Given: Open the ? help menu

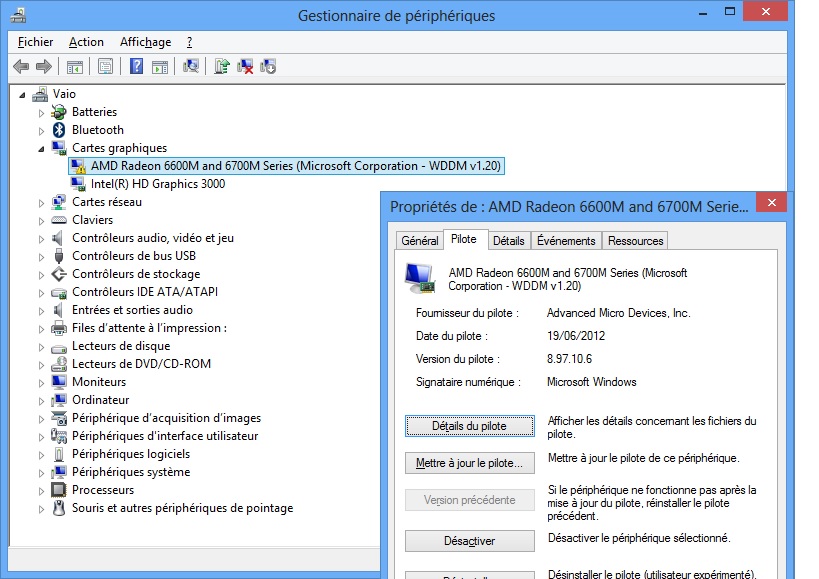Looking at the screenshot, I should coord(190,42).
